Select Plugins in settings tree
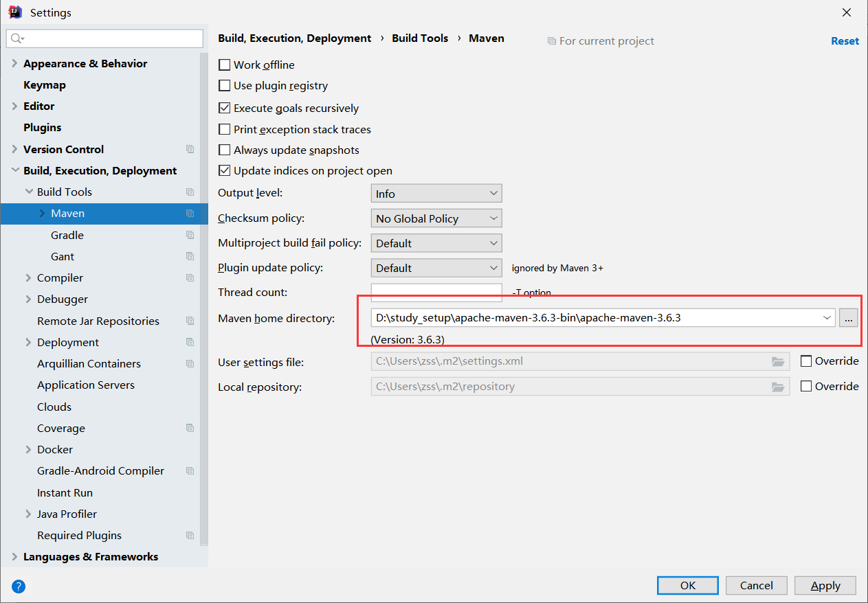Image resolution: width=868 pixels, height=603 pixels. [43, 127]
